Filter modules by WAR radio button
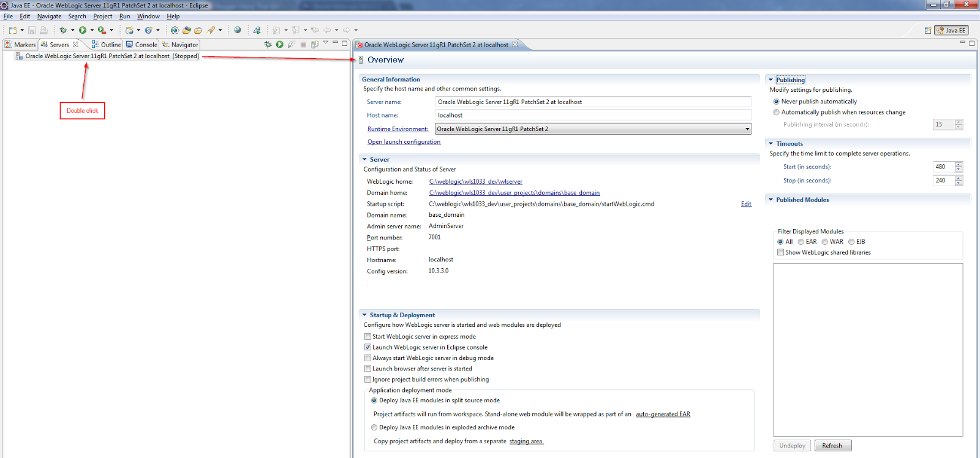This screenshot has width=980, height=458. point(825,242)
